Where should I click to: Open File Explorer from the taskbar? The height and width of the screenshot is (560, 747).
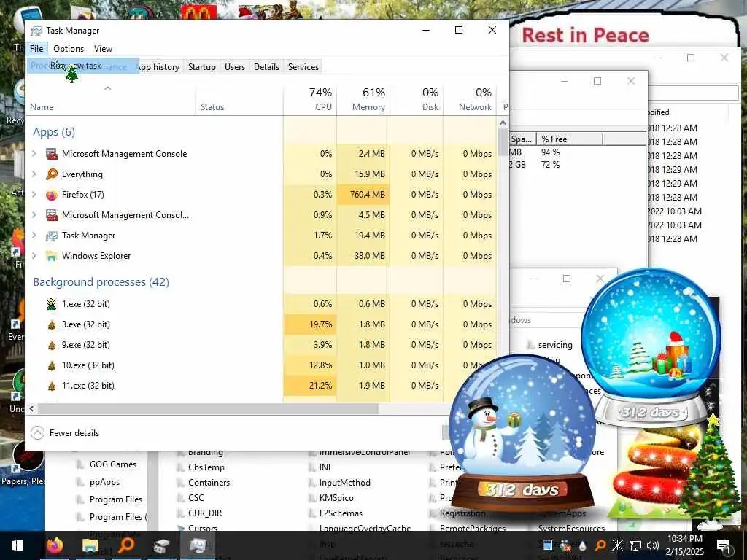click(90, 545)
